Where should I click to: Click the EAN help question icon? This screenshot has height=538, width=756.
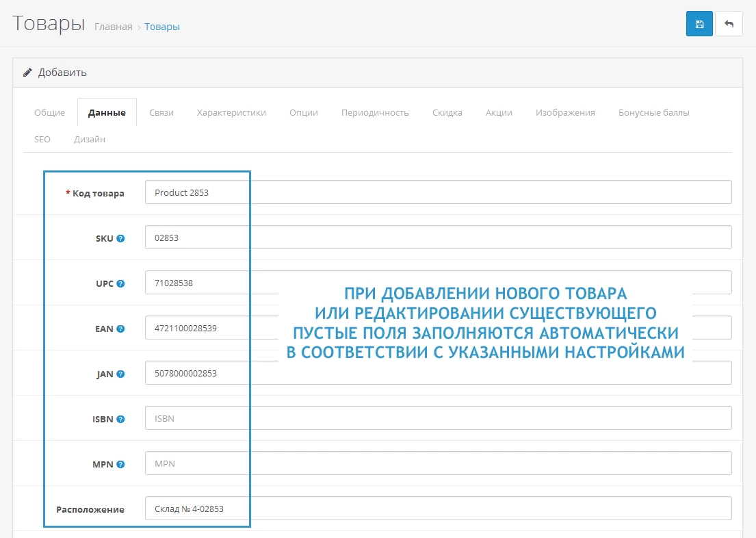pyautogui.click(x=120, y=329)
